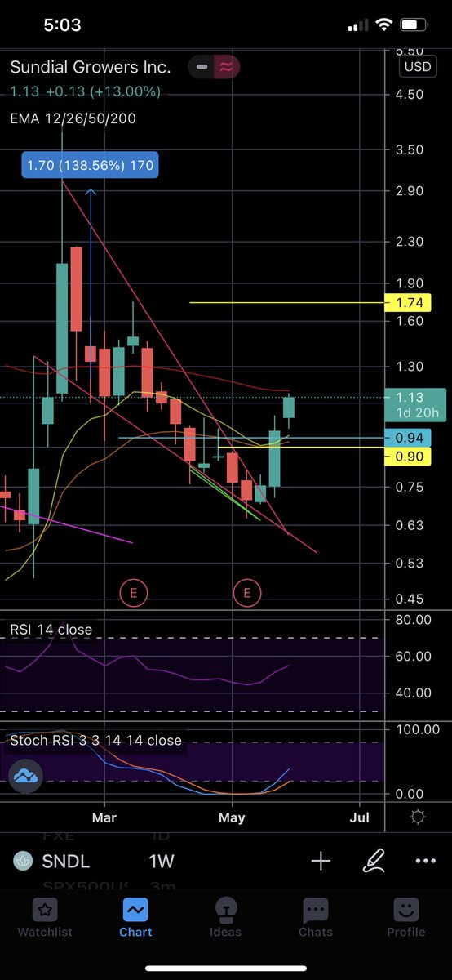Viewport: 452px width, 980px height.
Task: Open the Chats tab
Action: (x=316, y=918)
